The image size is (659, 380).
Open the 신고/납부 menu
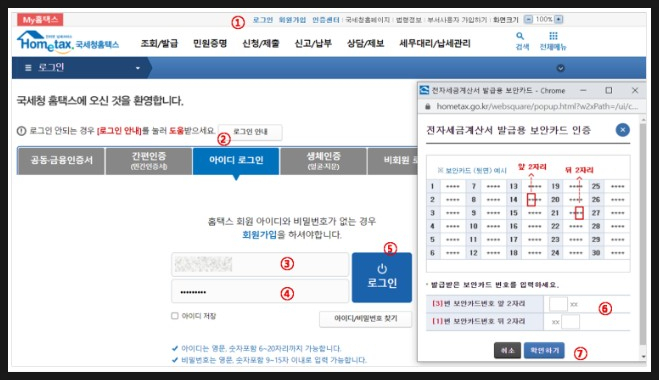pos(313,43)
